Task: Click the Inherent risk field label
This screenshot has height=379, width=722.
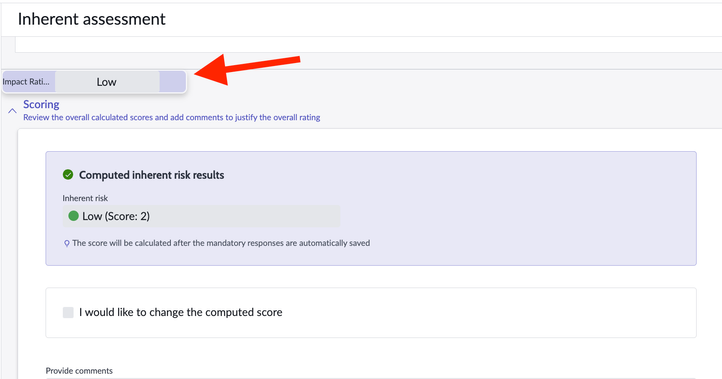Action: pyautogui.click(x=85, y=198)
